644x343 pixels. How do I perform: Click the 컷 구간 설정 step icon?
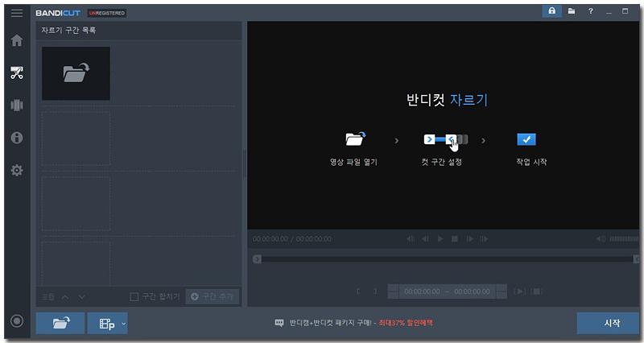(446, 139)
